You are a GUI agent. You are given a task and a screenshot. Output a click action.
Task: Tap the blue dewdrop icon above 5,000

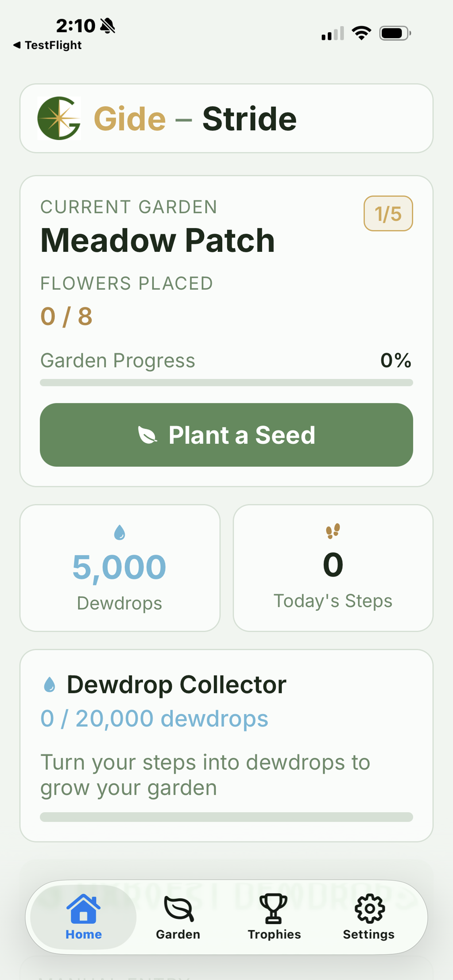click(x=120, y=532)
